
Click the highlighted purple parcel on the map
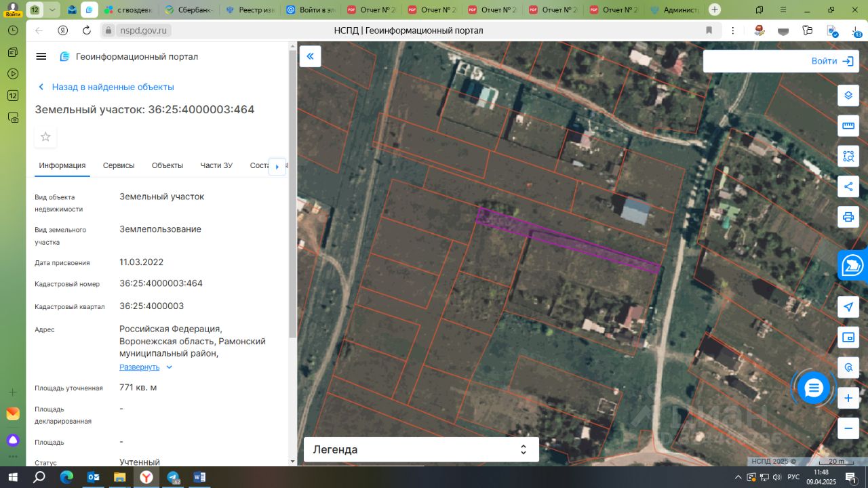click(x=568, y=240)
